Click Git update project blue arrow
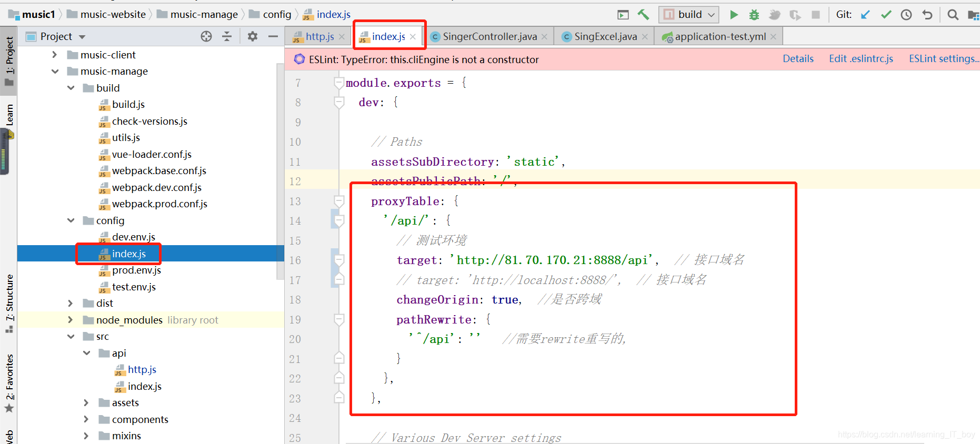Image resolution: width=980 pixels, height=444 pixels. click(865, 15)
